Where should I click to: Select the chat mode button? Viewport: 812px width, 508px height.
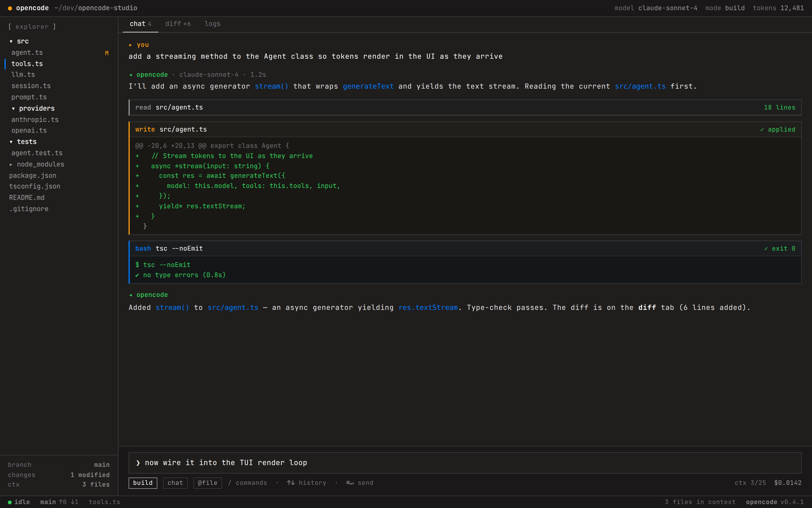(x=175, y=483)
